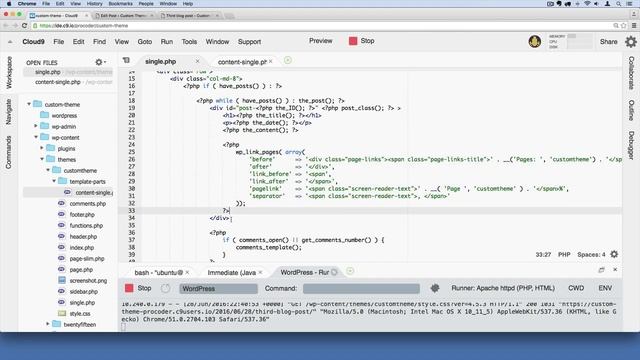Viewport: 640px width, 360px height.
Task: Add new console tab with plus icon
Action: click(350, 271)
